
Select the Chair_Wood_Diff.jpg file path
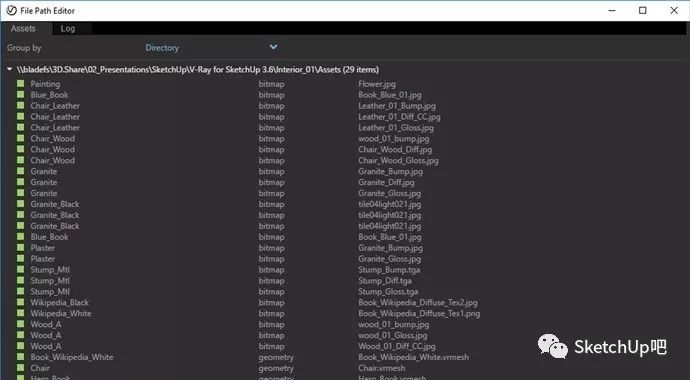click(395, 150)
